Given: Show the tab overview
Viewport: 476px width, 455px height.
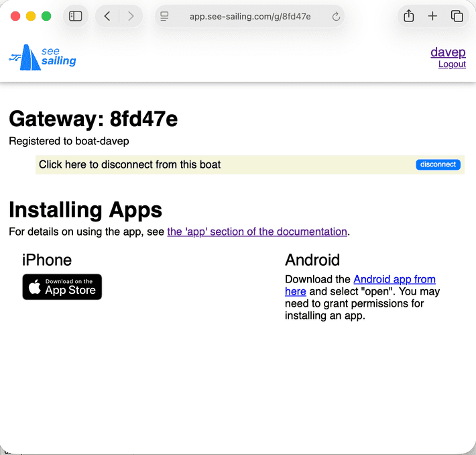Looking at the screenshot, I should click(457, 16).
